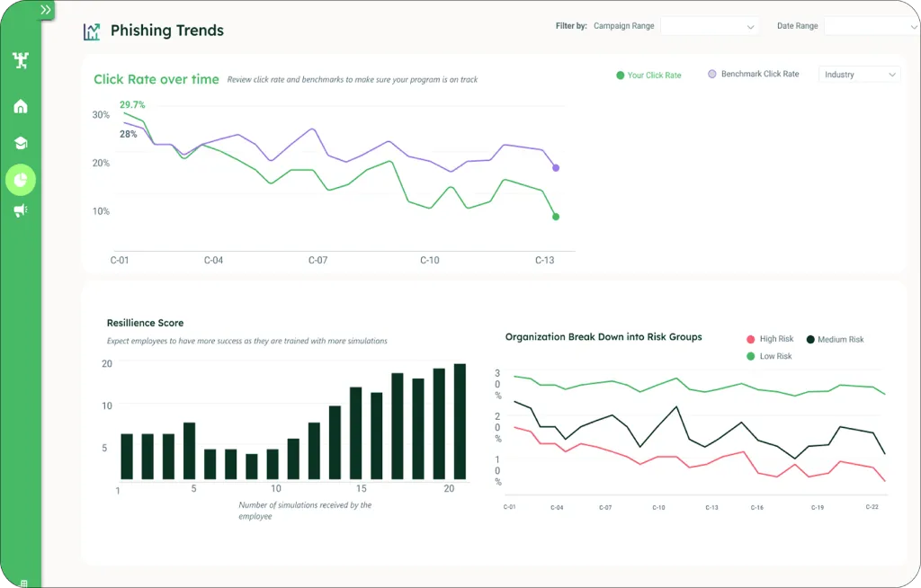Viewport: 921px width, 588px height.
Task: Open the Campaign Range dropdown
Action: [x=710, y=27]
